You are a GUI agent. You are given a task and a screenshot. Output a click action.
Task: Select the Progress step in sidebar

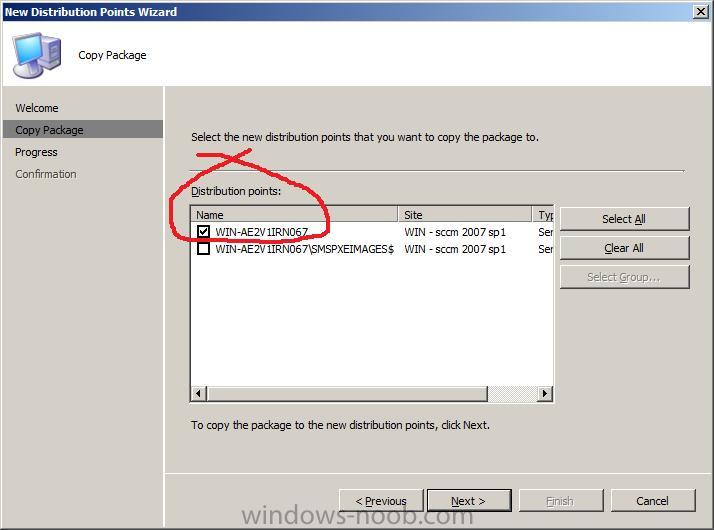click(36, 152)
